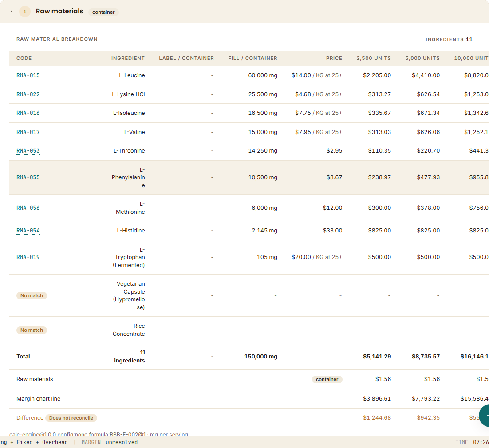The width and height of the screenshot is (489, 448).
Task: Click the Does not reconcile badge
Action: pos(71,418)
